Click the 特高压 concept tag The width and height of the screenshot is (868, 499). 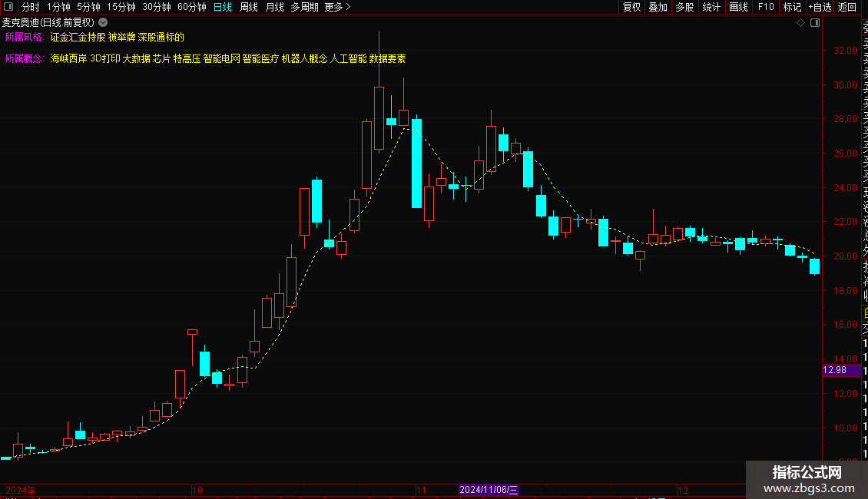coord(187,58)
